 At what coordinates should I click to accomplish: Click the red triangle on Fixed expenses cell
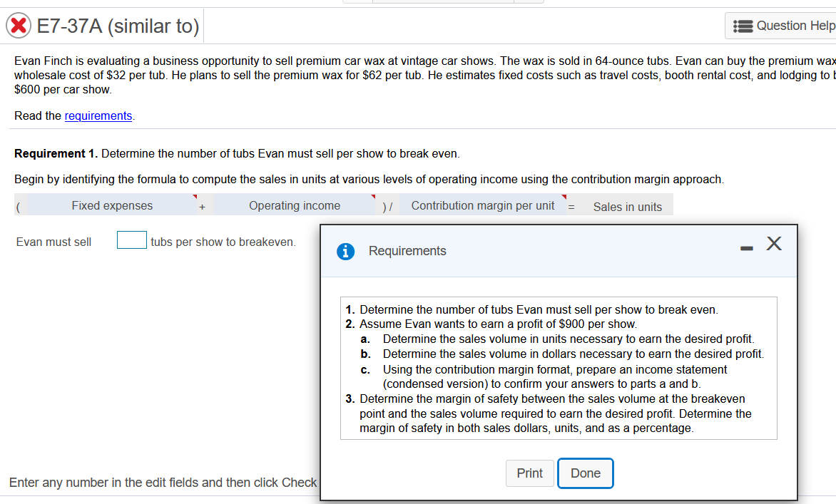[194, 198]
